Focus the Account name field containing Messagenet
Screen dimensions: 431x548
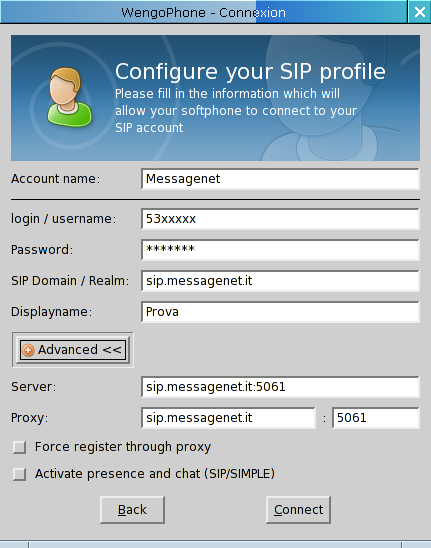pos(280,179)
